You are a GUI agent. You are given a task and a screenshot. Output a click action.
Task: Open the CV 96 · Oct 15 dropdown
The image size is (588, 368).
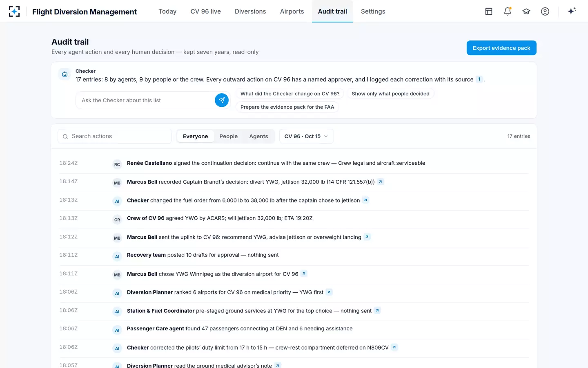306,136
